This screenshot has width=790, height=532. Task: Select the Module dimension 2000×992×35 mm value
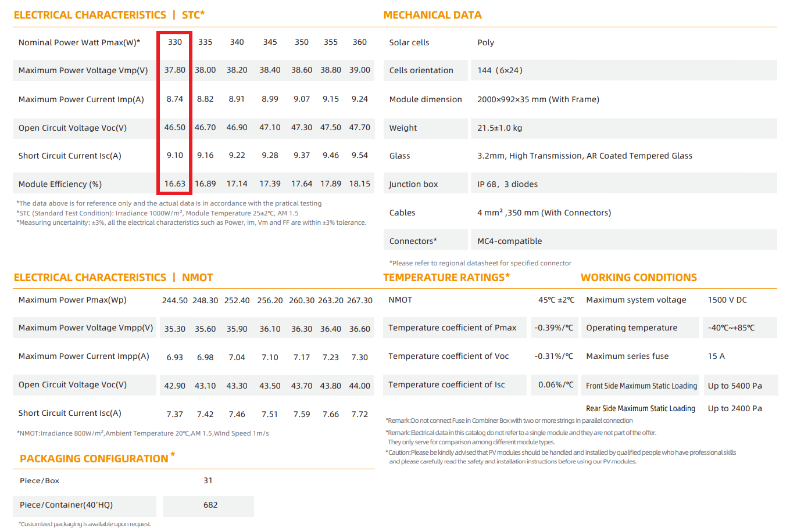[538, 99]
